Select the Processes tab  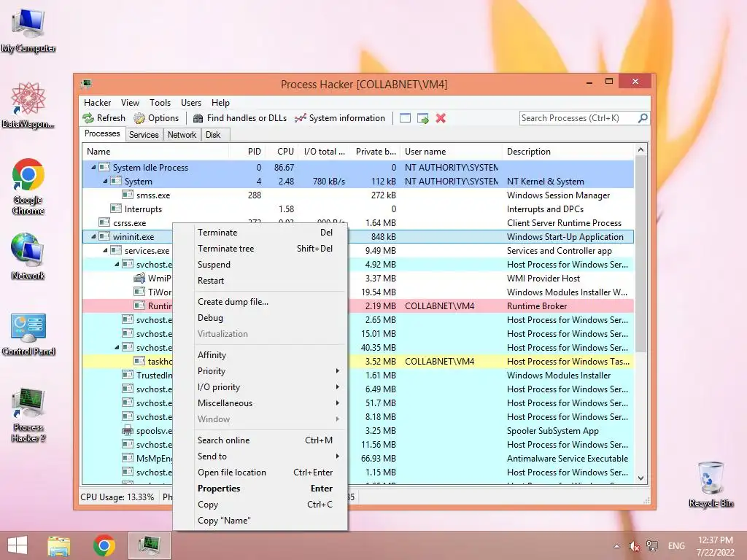click(102, 134)
